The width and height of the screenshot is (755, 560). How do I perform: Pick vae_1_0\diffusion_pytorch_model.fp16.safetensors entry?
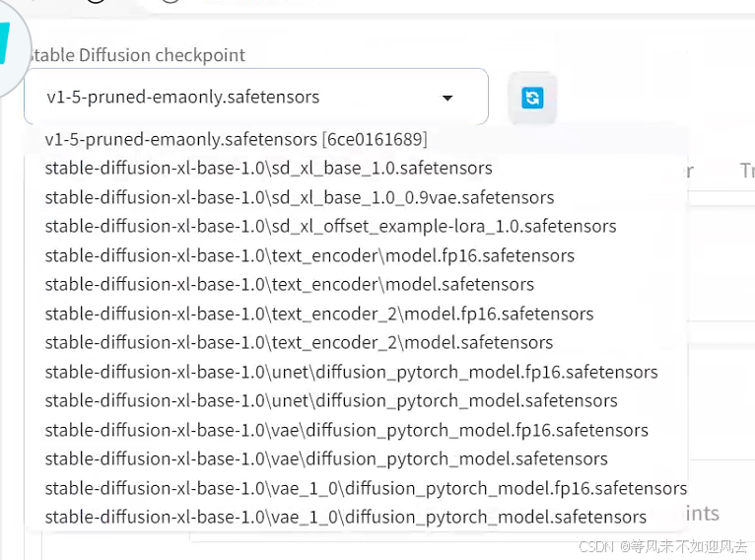click(x=357, y=488)
